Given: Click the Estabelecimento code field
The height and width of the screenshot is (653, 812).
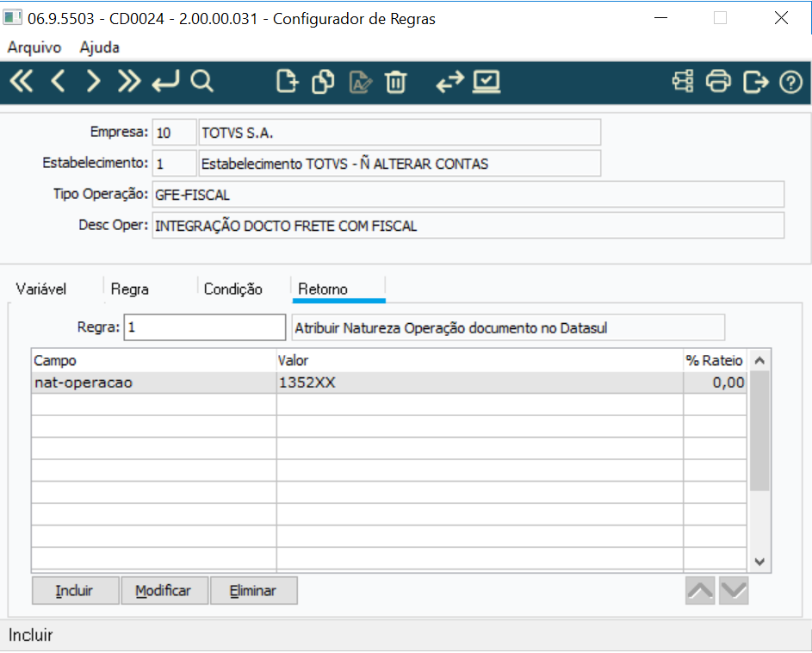Looking at the screenshot, I should [175, 164].
